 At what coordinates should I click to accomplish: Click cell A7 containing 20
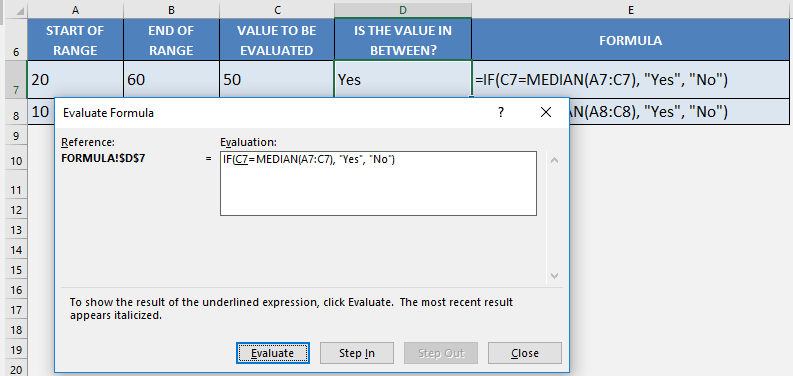[75, 79]
